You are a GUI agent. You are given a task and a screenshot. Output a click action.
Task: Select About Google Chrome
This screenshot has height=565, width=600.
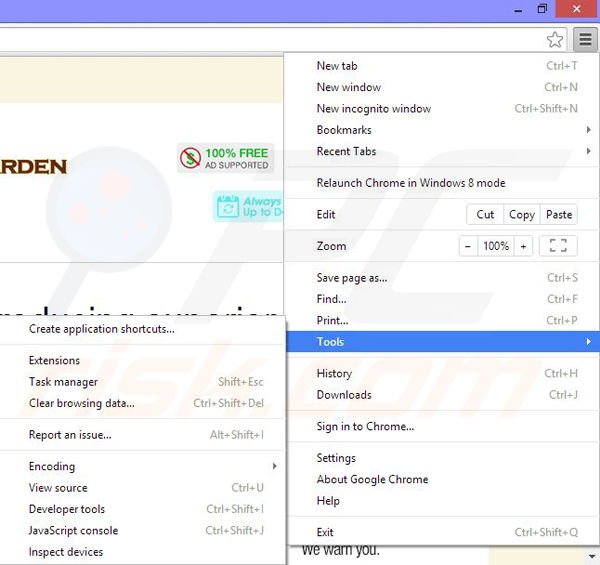coord(443,479)
